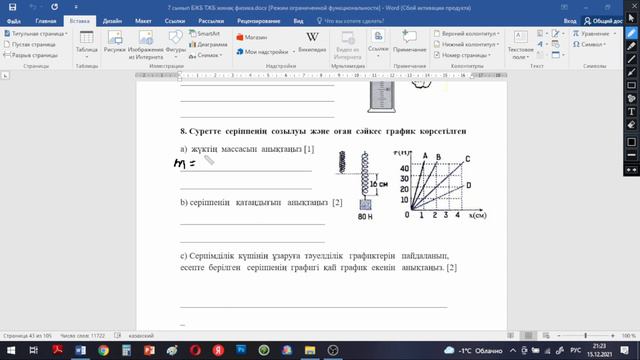Expand the Верхний колонтитул menu
Viewport: 640px width, 360px height.
click(467, 33)
